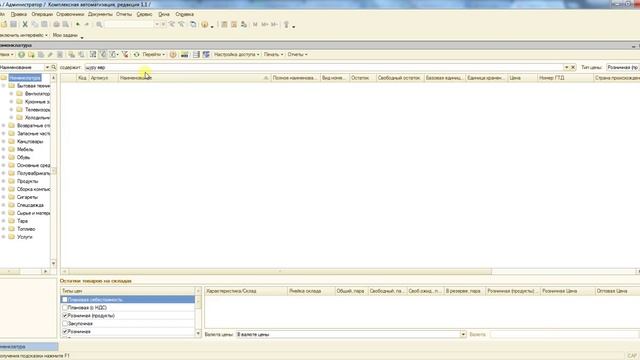Open Документы menu
This screenshot has width=640, height=360.
click(100, 14)
